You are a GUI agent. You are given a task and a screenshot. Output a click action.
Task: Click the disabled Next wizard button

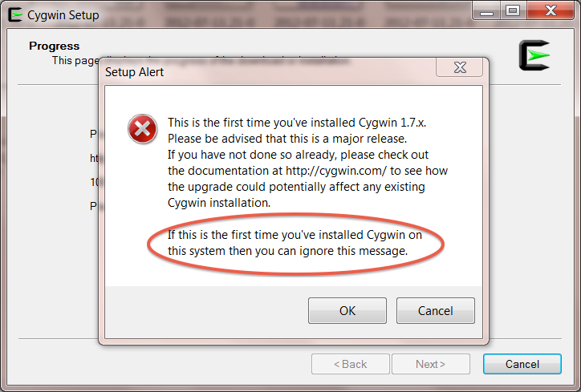coord(431,364)
